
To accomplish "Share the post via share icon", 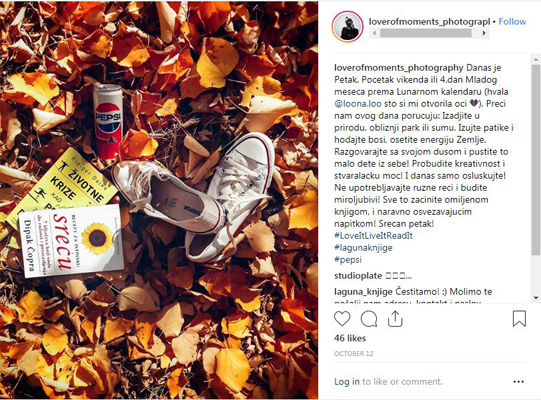I will (x=395, y=319).
